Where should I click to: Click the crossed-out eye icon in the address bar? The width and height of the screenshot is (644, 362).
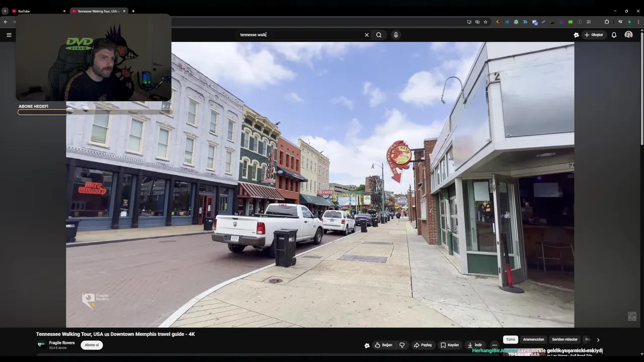tap(477, 22)
